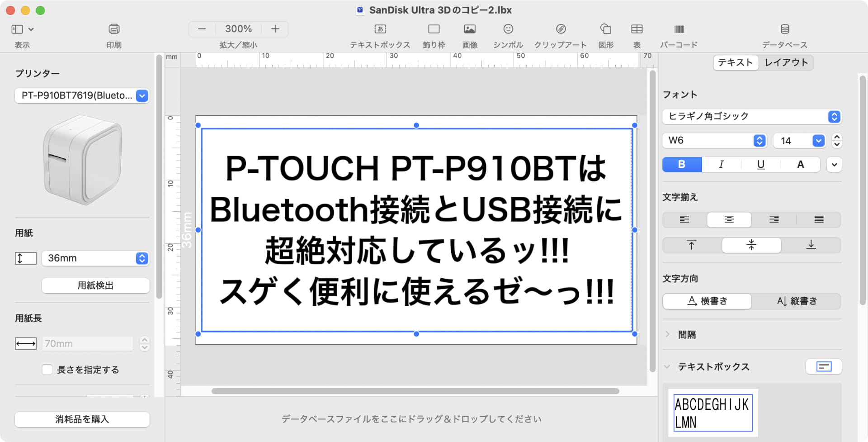Toggle bold formatting off
Viewport: 868px width, 442px height.
click(x=681, y=164)
